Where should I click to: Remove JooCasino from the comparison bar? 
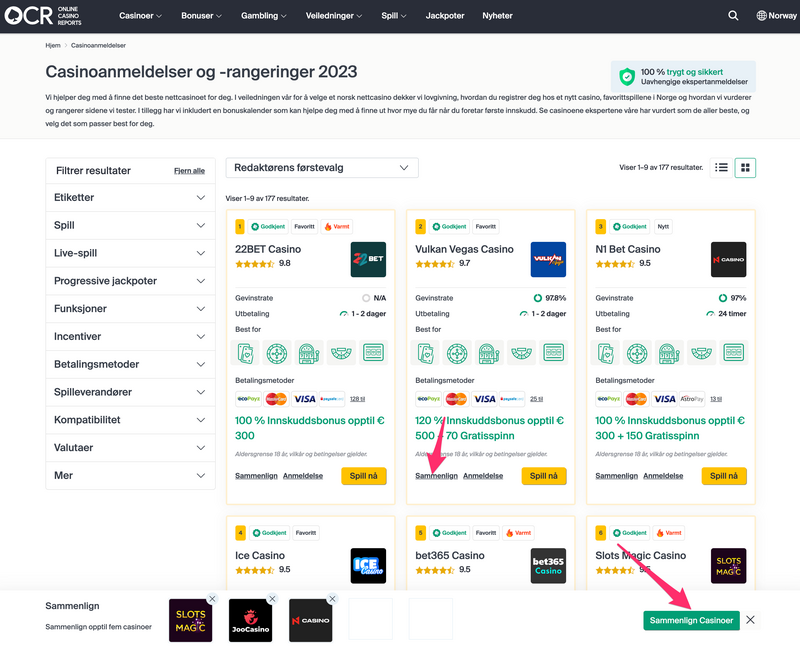click(272, 598)
